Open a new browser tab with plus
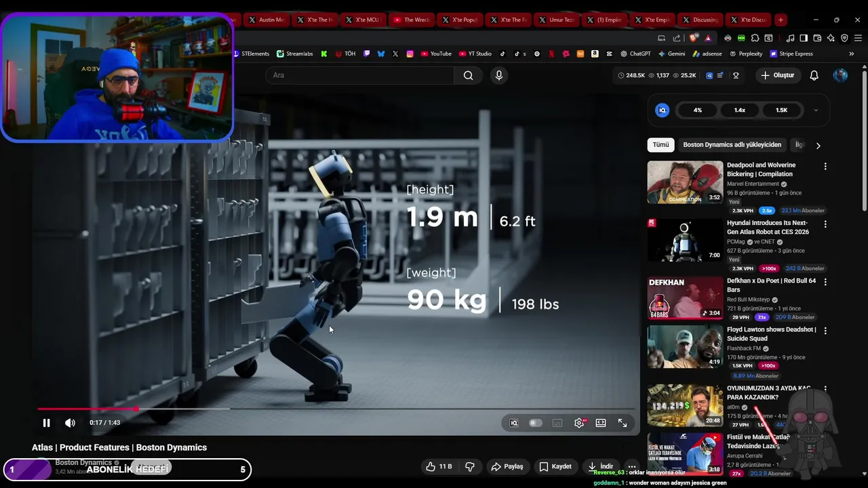Viewport: 868px width, 488px height. click(781, 20)
